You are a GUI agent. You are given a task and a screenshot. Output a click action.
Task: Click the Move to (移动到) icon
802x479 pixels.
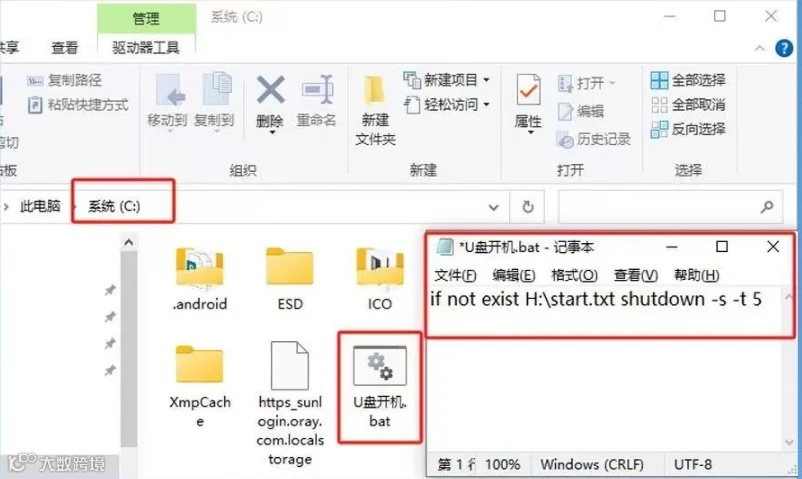point(168,90)
